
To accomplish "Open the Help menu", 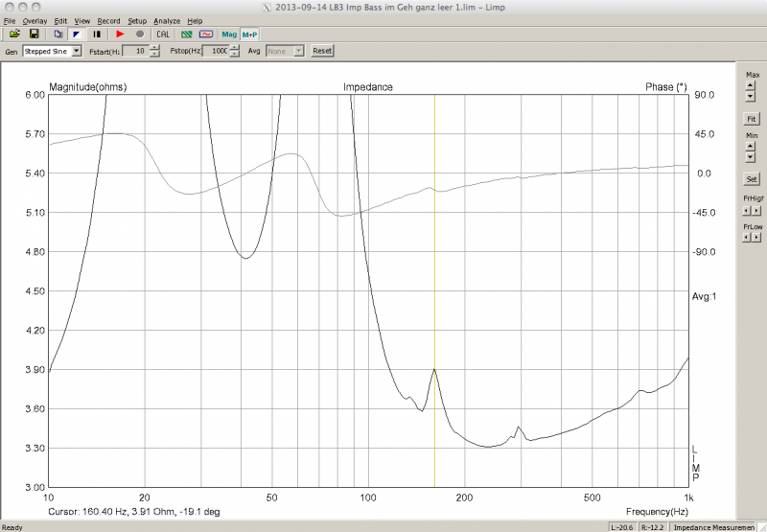I will (x=195, y=21).
